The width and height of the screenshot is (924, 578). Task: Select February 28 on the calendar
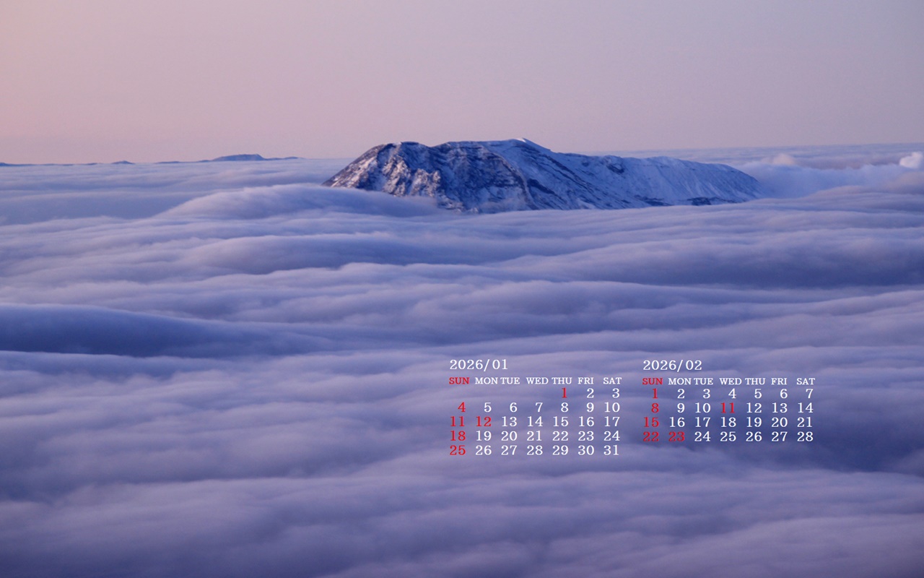click(x=805, y=436)
